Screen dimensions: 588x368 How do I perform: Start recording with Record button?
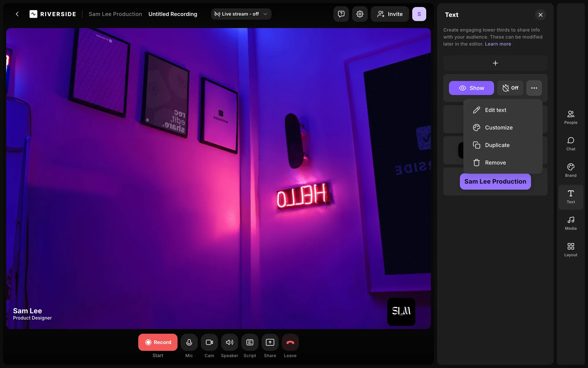158,342
